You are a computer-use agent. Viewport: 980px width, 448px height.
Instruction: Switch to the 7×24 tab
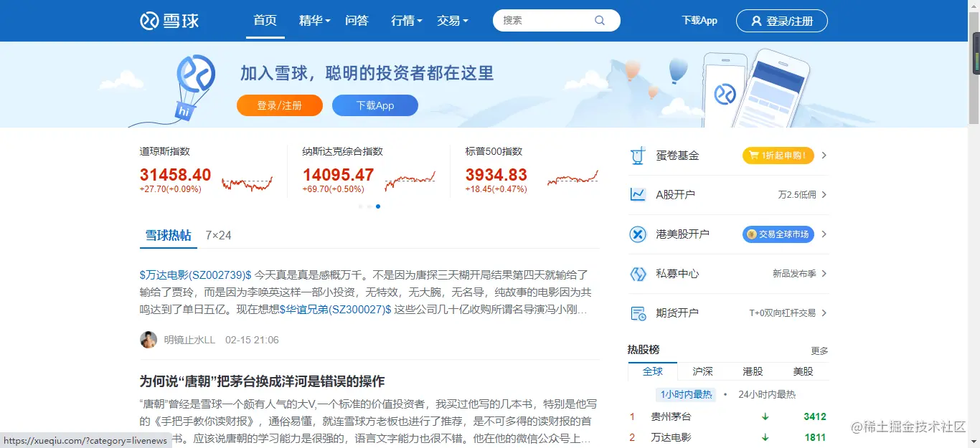[218, 235]
